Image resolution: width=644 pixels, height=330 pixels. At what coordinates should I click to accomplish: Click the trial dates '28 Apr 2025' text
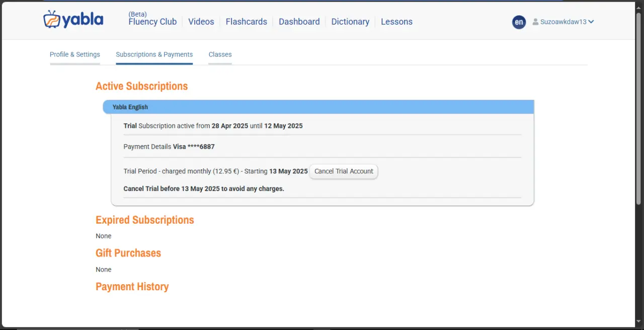(230, 126)
